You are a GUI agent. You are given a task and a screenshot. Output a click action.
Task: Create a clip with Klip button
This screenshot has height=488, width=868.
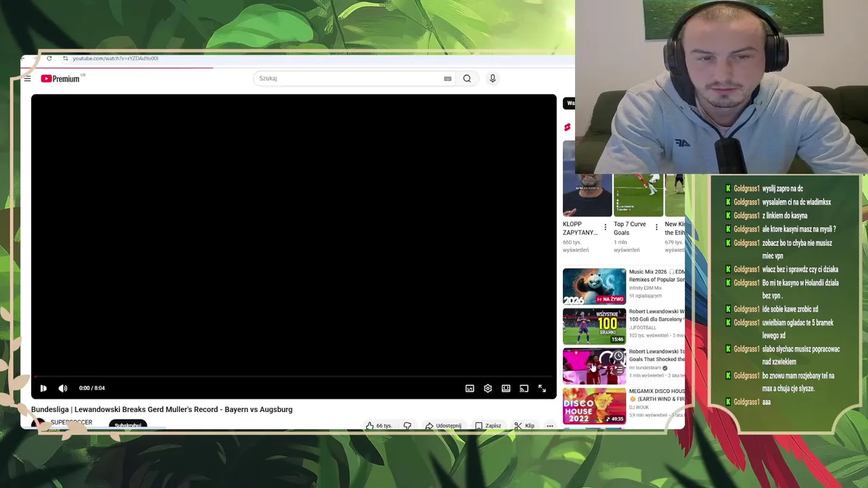tap(524, 426)
